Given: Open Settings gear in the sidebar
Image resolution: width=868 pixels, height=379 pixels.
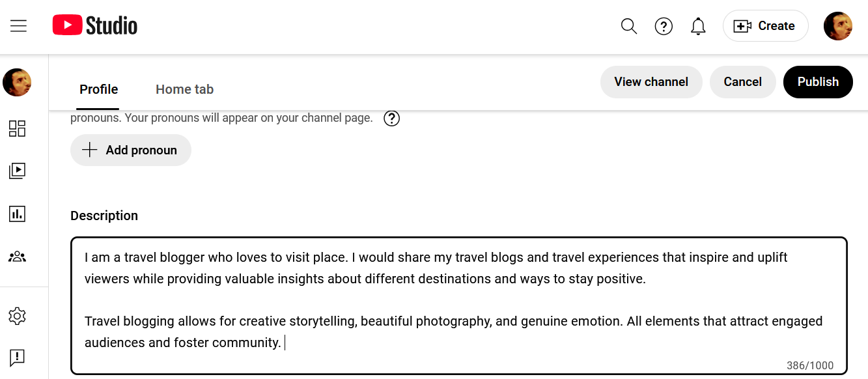Looking at the screenshot, I should tap(17, 316).
